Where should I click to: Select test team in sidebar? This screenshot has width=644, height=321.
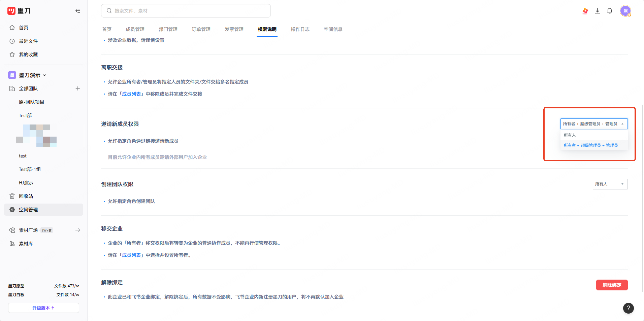click(x=23, y=156)
